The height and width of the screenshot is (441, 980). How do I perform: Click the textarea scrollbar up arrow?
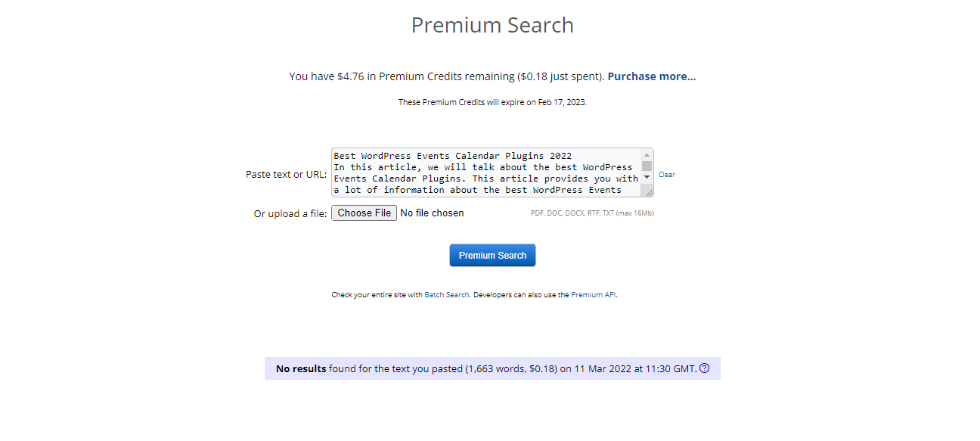click(647, 154)
